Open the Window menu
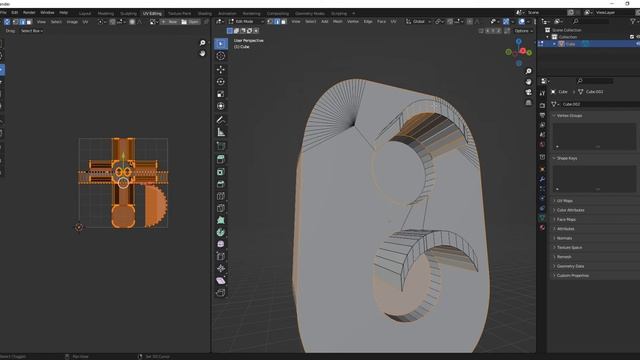The image size is (640, 360). [x=47, y=13]
